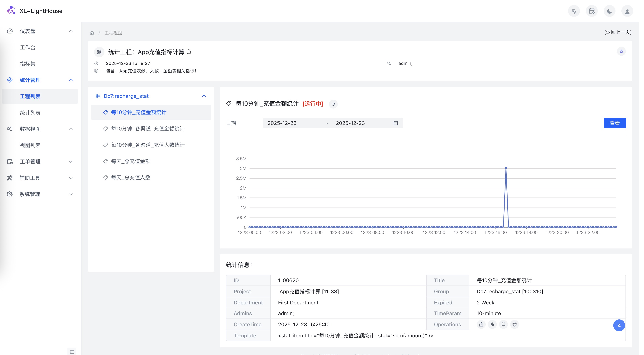
Task: Open 统计列表 in the sidebar
Action: click(30, 113)
